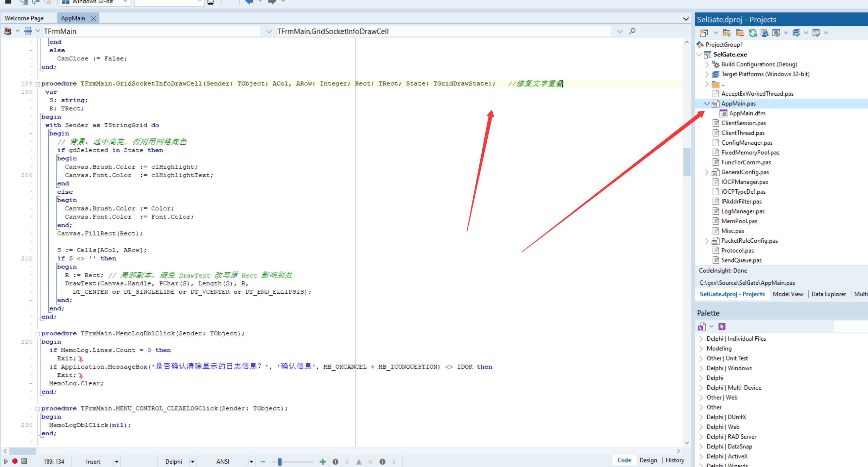The image size is (868, 467).
Task: Open the Data Explorer tab
Action: tap(828, 294)
